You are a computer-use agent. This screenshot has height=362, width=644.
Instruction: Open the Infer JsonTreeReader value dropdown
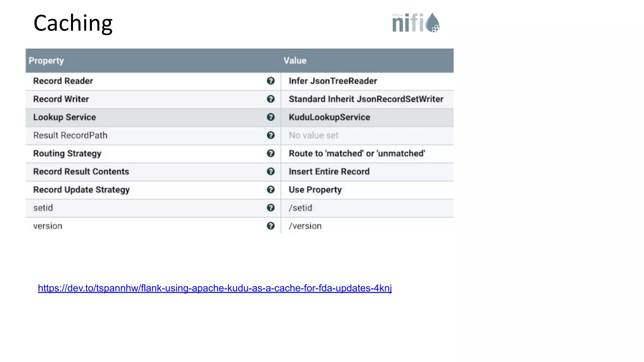(333, 81)
